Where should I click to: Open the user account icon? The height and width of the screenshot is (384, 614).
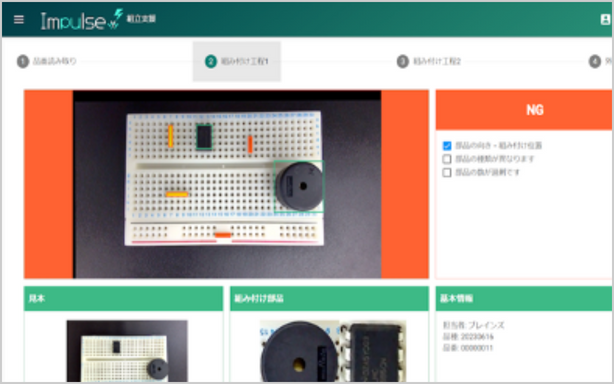coord(605,19)
